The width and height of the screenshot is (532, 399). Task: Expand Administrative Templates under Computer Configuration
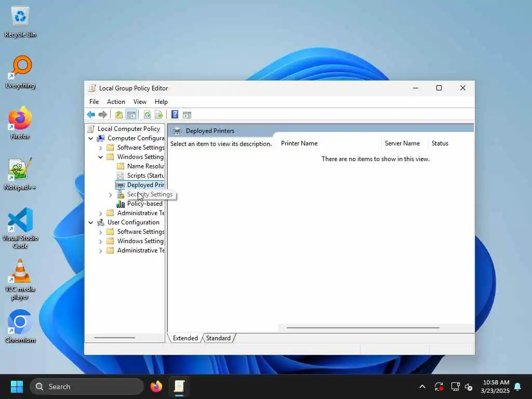tap(100, 214)
